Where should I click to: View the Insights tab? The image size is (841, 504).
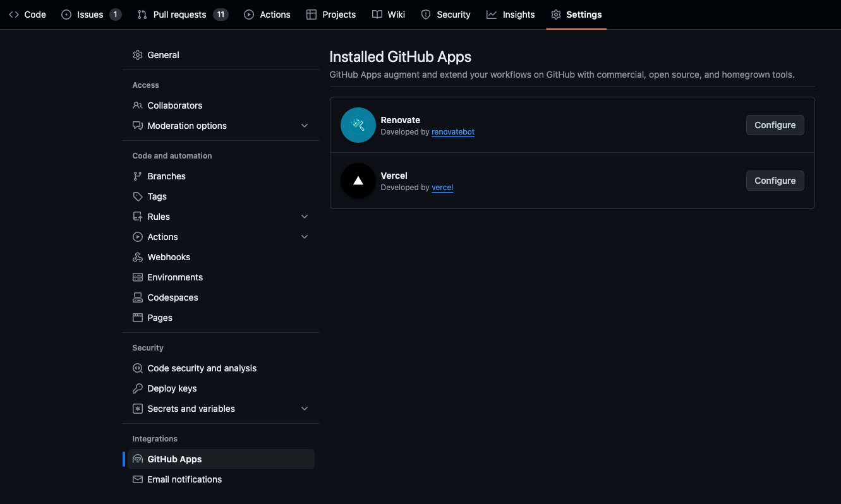click(x=511, y=15)
